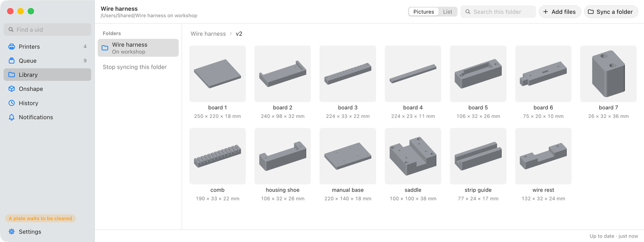The height and width of the screenshot is (242, 644).
Task: Click the 'housing shoe' name label
Action: 283,190
